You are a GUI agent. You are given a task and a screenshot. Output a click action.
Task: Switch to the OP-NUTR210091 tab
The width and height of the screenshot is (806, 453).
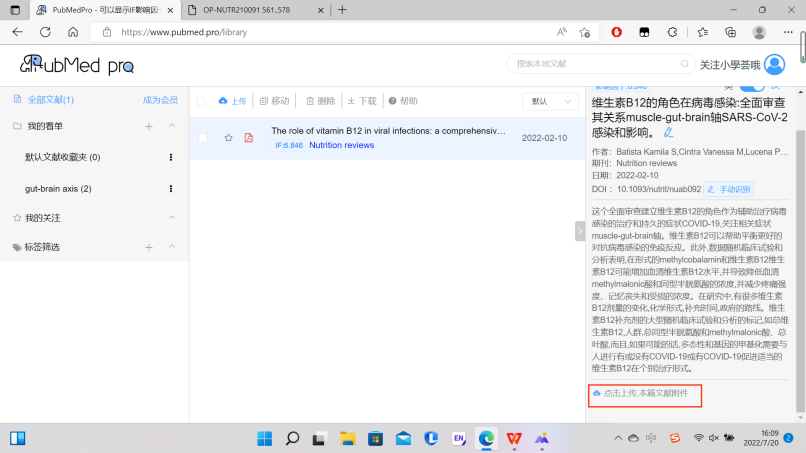pos(256,10)
